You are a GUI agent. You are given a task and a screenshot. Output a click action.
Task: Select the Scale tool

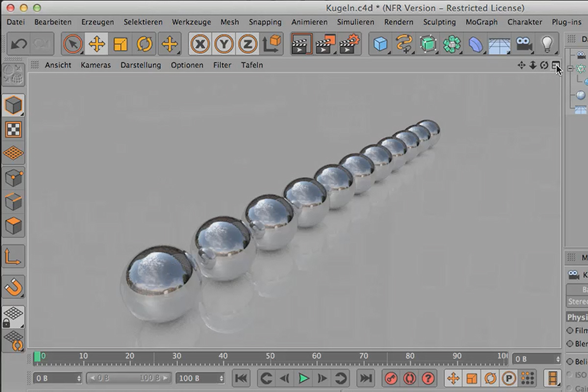tap(121, 44)
